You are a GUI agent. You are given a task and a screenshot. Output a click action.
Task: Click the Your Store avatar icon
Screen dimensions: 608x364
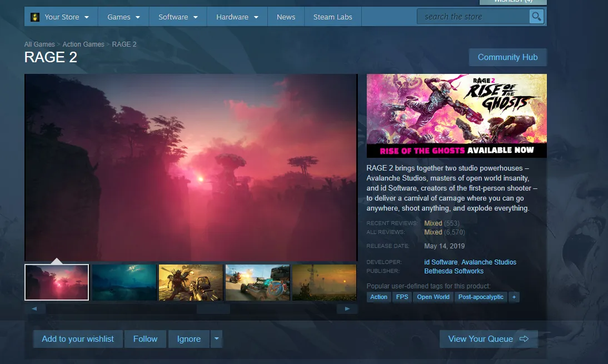click(35, 17)
